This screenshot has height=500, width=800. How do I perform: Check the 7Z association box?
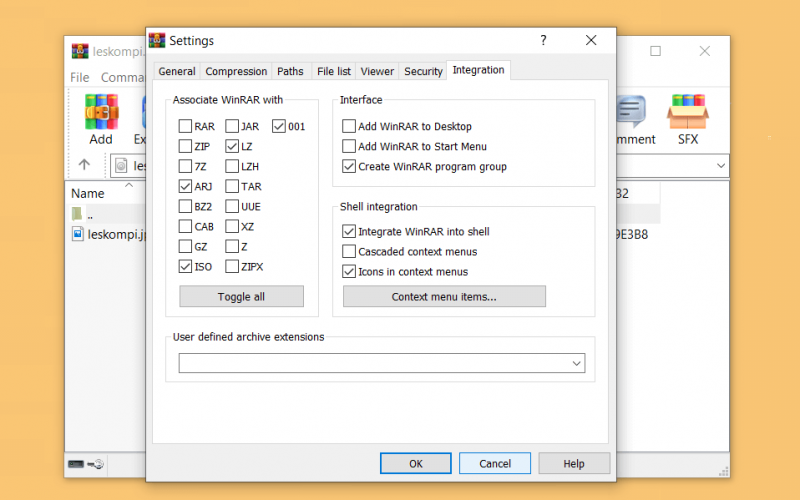coord(185,166)
